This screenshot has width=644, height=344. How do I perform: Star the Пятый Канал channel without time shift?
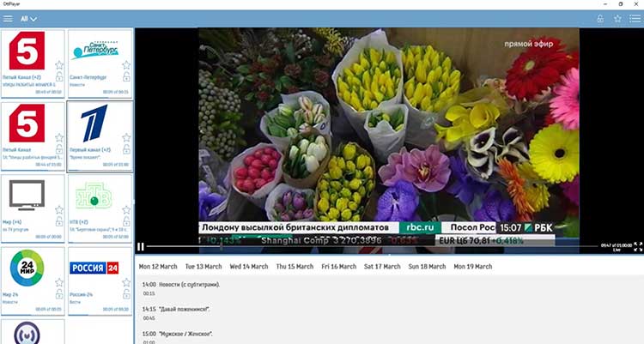coord(59,137)
